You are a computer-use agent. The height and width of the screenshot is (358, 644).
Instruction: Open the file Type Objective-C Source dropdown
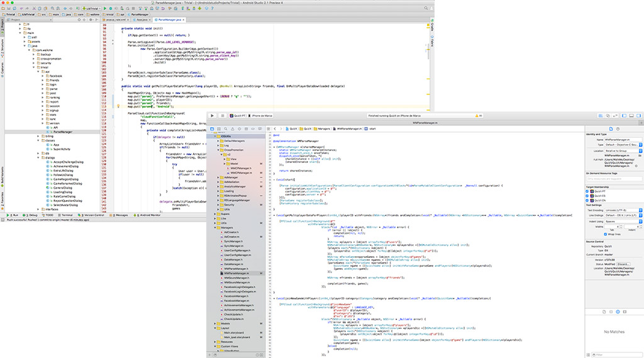point(623,145)
